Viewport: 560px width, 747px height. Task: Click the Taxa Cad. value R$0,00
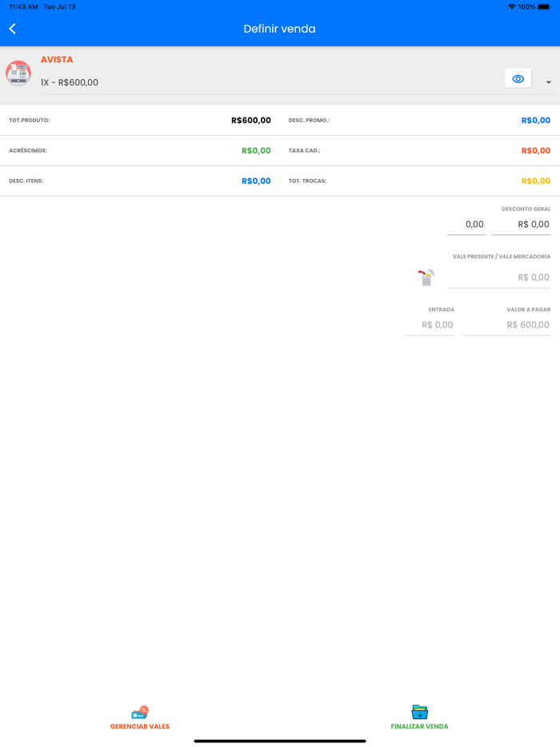coord(536,150)
